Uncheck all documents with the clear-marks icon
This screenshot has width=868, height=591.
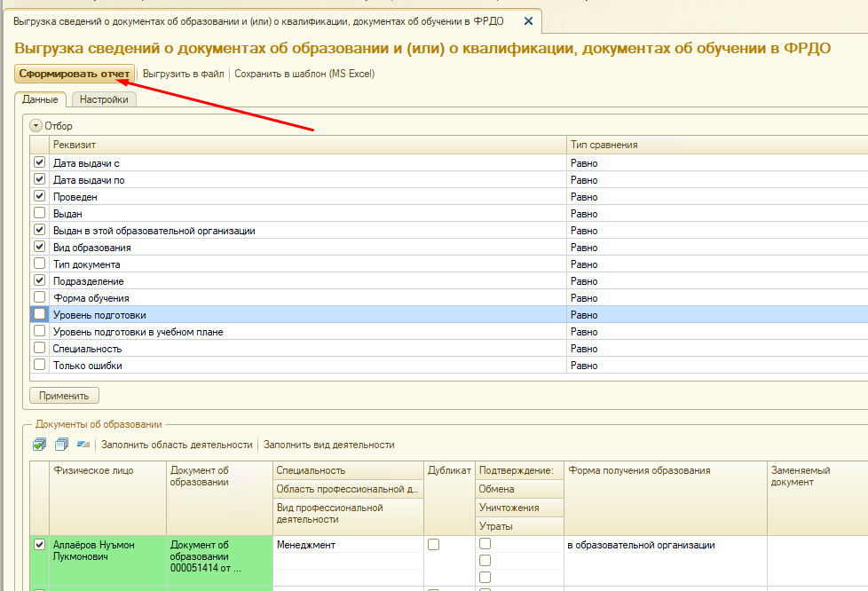(x=61, y=445)
